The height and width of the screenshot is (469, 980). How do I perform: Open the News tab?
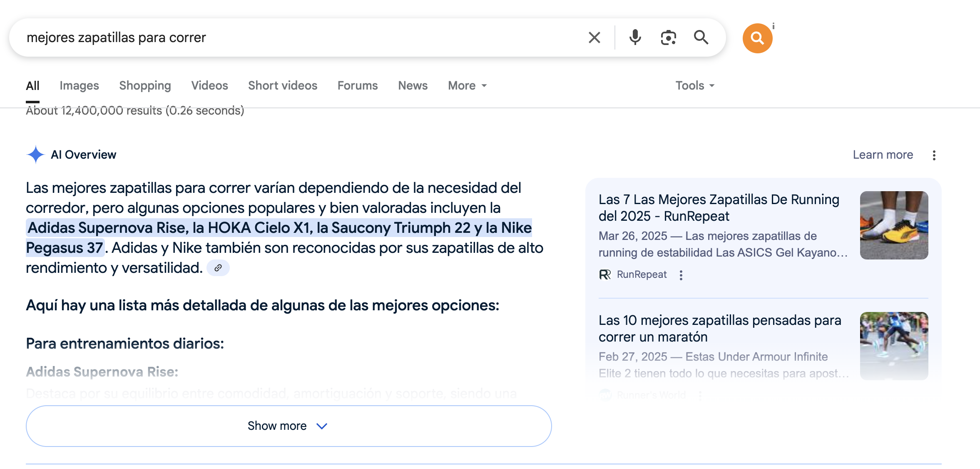tap(413, 85)
